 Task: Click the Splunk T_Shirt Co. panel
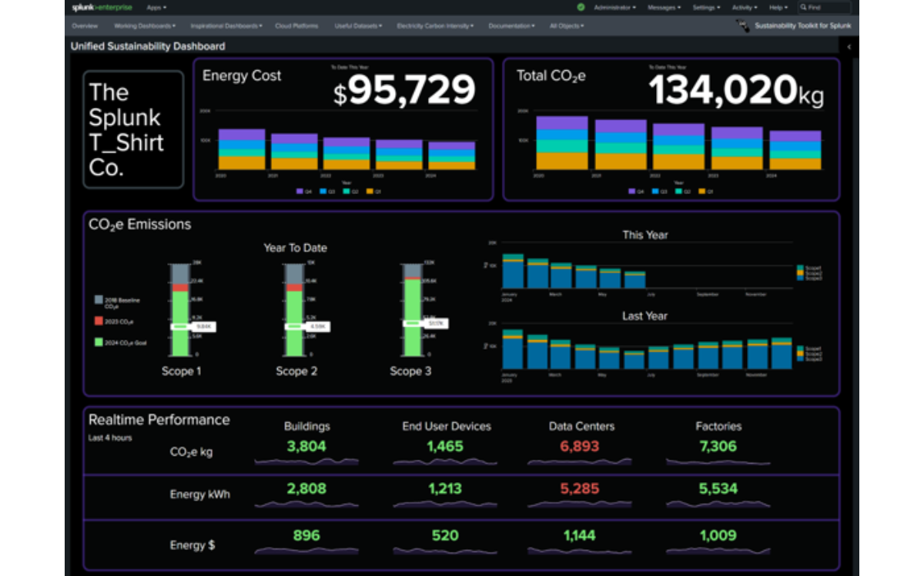pos(133,129)
